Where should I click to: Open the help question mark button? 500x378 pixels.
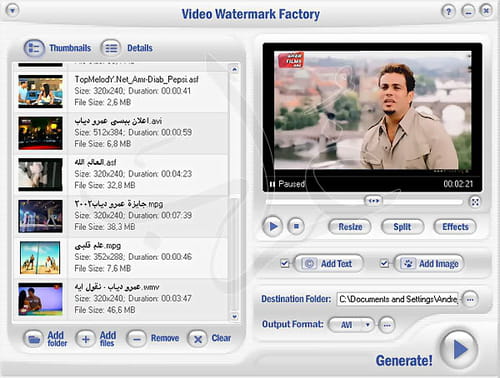(x=448, y=12)
